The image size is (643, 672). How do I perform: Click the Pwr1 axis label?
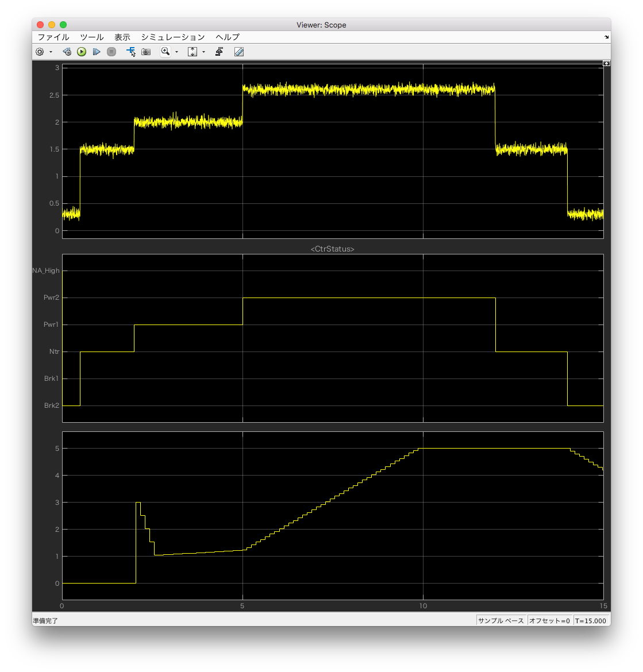[x=51, y=325]
